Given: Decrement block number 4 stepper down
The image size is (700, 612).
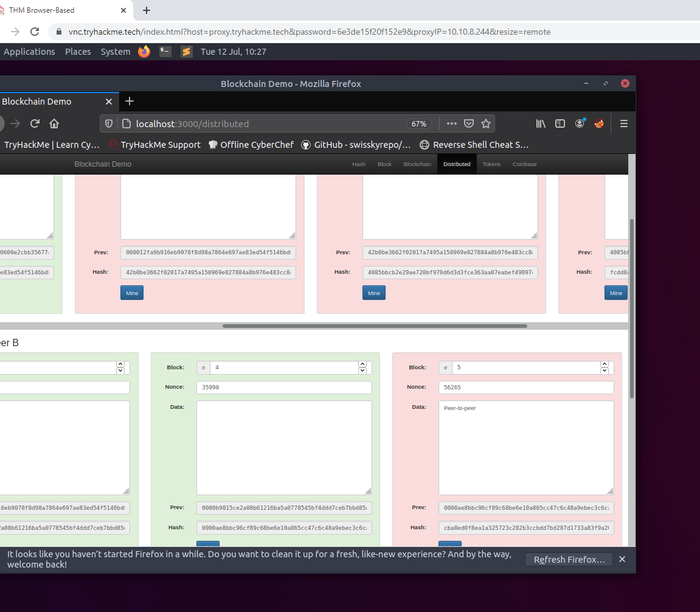Looking at the screenshot, I should (x=362, y=370).
